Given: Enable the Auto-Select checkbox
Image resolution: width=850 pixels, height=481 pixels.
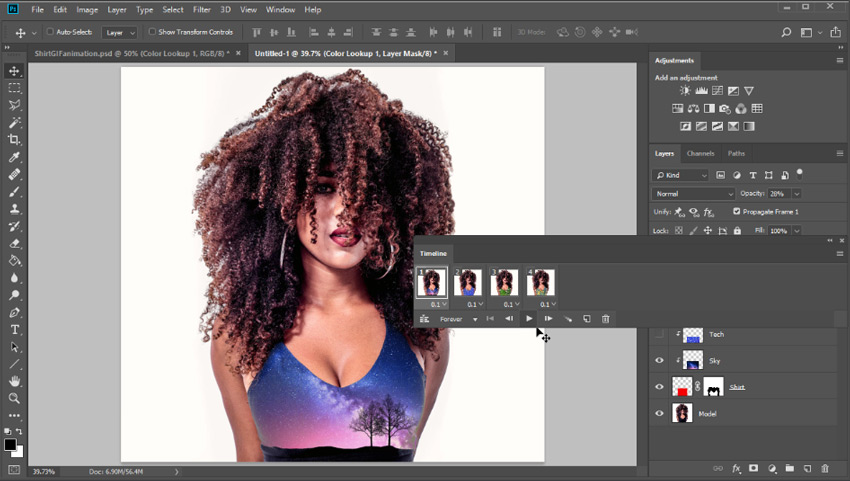Looking at the screenshot, I should tap(50, 32).
